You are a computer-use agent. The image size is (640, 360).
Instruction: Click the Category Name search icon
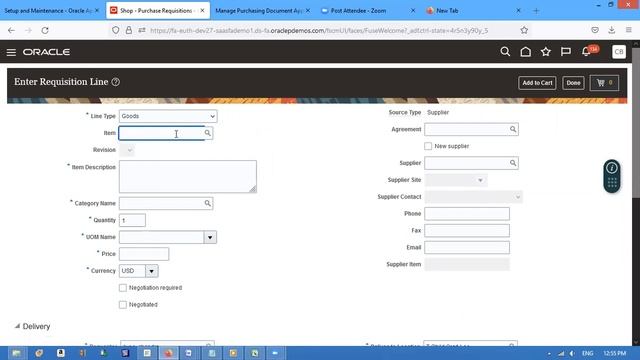(x=207, y=203)
